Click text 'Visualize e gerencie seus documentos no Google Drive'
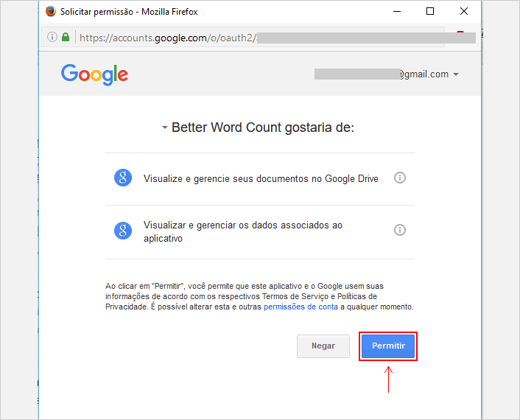 [x=261, y=179]
